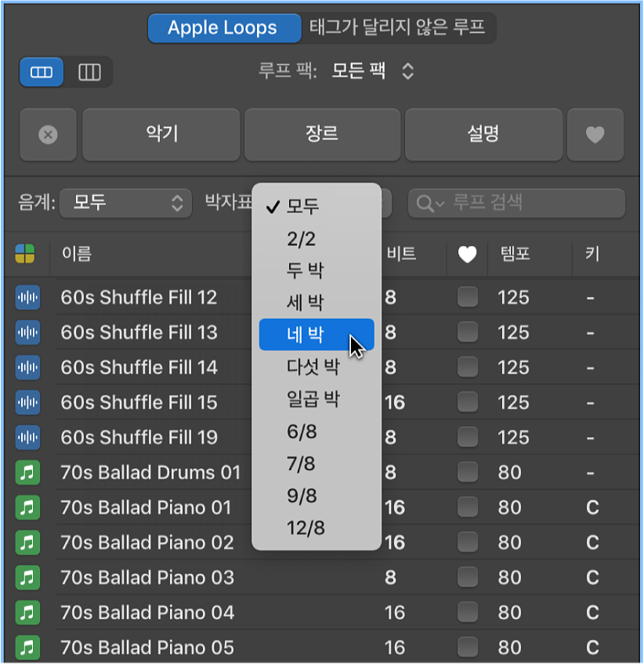Open the search options magnifier dropdown
The height and width of the screenshot is (665, 644).
[x=430, y=204]
